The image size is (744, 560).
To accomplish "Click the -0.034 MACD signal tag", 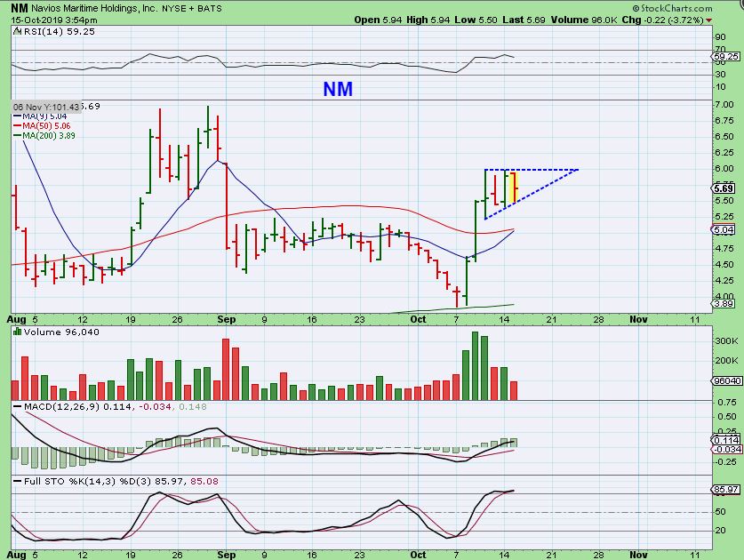I will 726,450.
